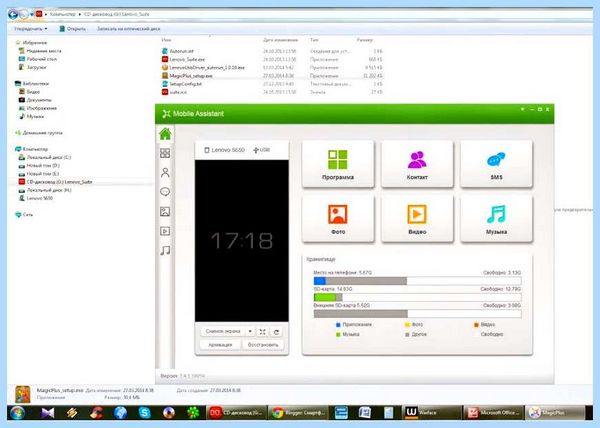Switch to Microsoft Office taskbar button
This screenshot has height=428, width=600.
[x=493, y=413]
